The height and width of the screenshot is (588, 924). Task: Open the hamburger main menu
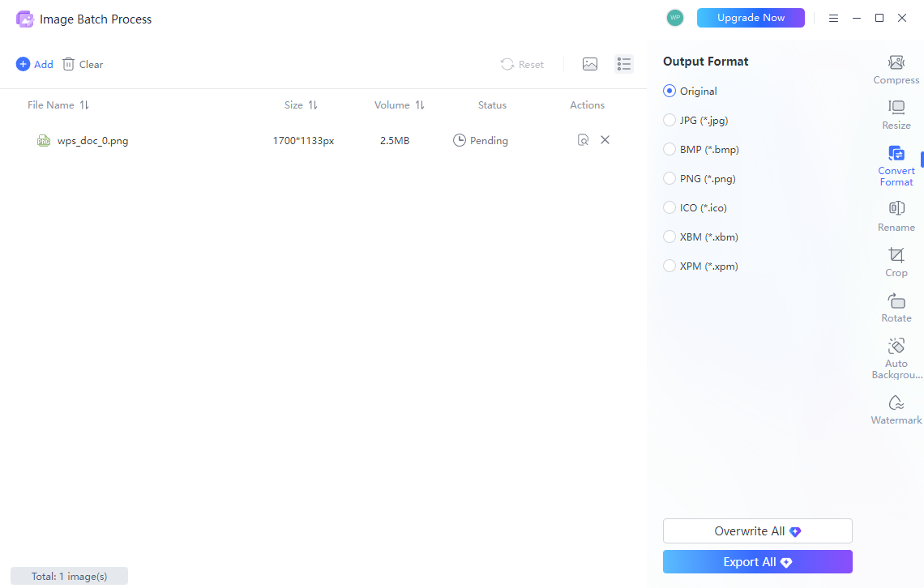coord(833,19)
